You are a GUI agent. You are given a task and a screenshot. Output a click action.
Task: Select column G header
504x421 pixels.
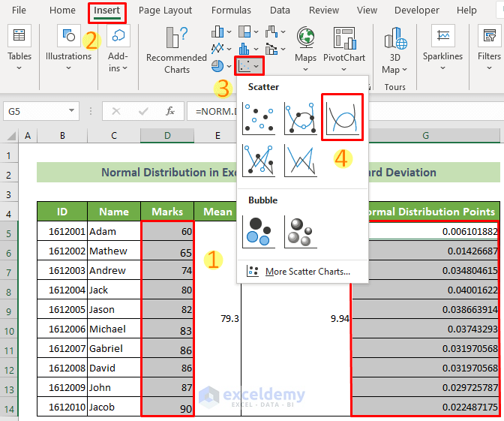tap(425, 136)
